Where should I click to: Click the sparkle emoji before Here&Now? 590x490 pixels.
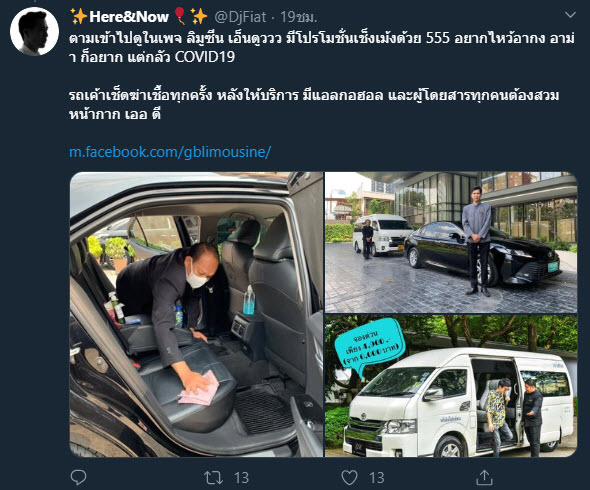click(79, 17)
